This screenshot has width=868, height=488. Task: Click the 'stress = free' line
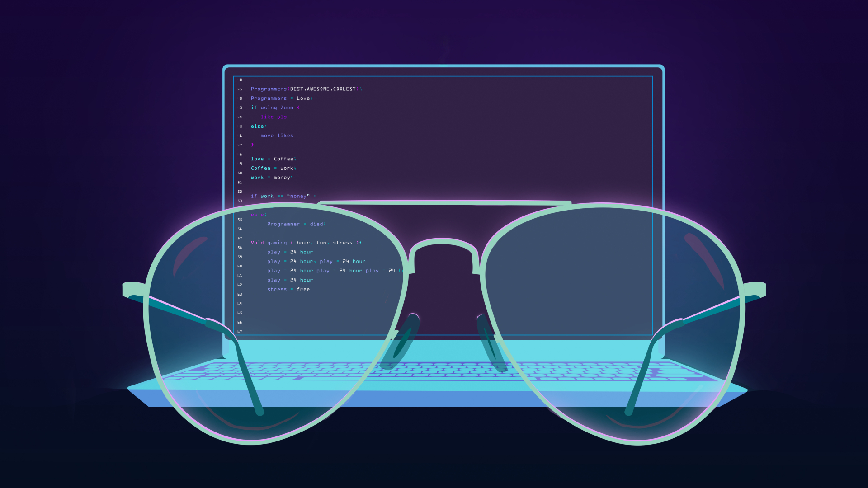point(288,290)
